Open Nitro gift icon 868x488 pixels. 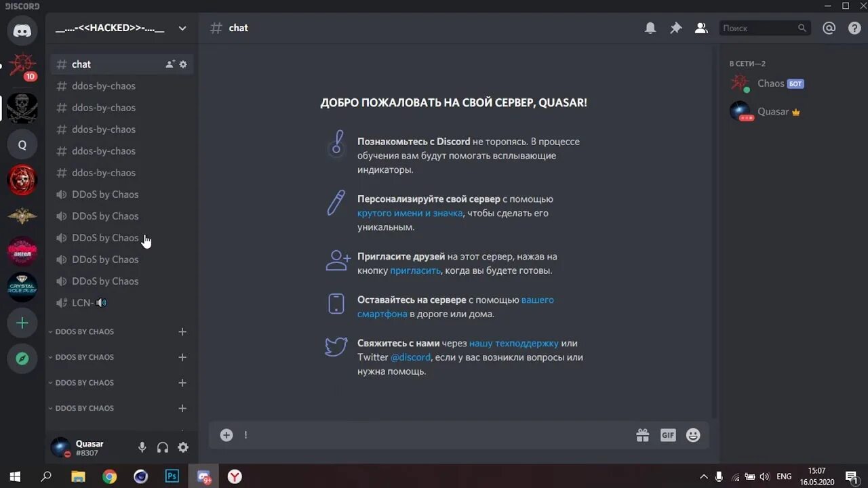[643, 435]
